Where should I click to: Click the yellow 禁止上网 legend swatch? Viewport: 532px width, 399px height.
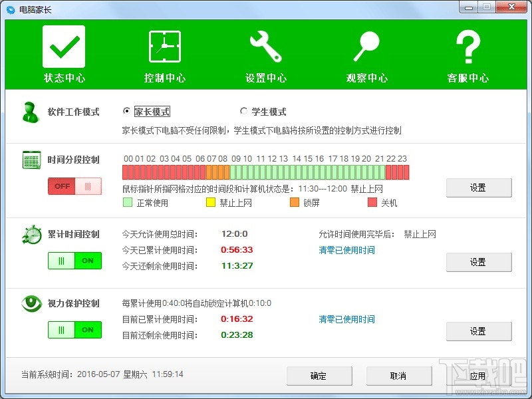tap(211, 203)
